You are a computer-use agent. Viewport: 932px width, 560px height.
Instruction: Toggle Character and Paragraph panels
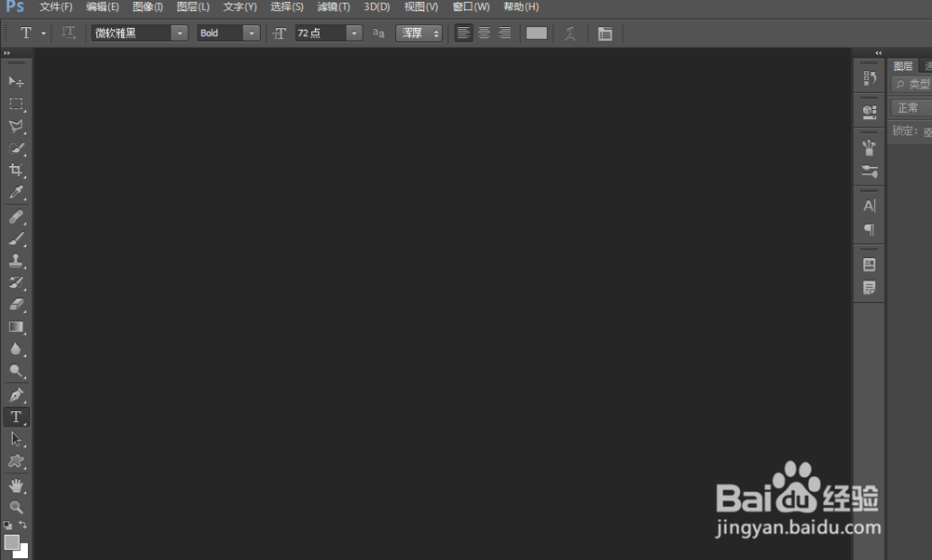point(605,34)
